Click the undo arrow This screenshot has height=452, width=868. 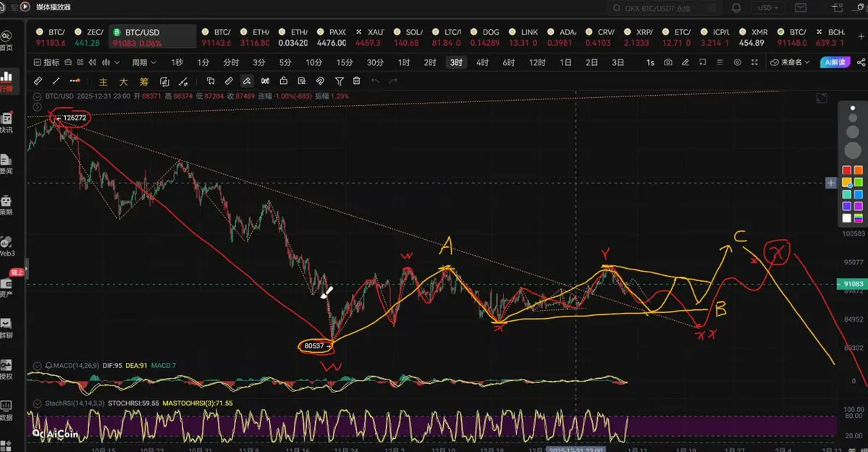pos(375,81)
